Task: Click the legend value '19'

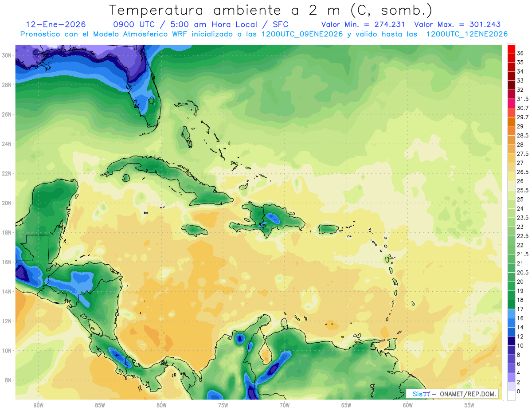Action: [x=520, y=290]
